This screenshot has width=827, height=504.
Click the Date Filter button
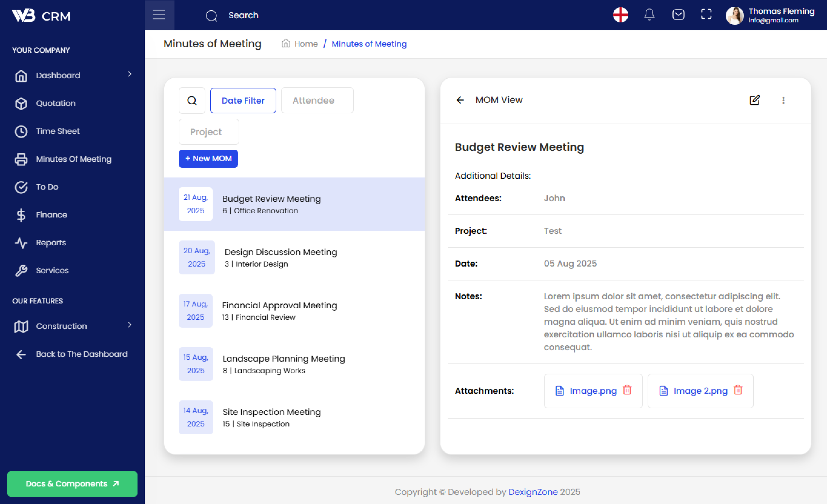click(x=243, y=100)
